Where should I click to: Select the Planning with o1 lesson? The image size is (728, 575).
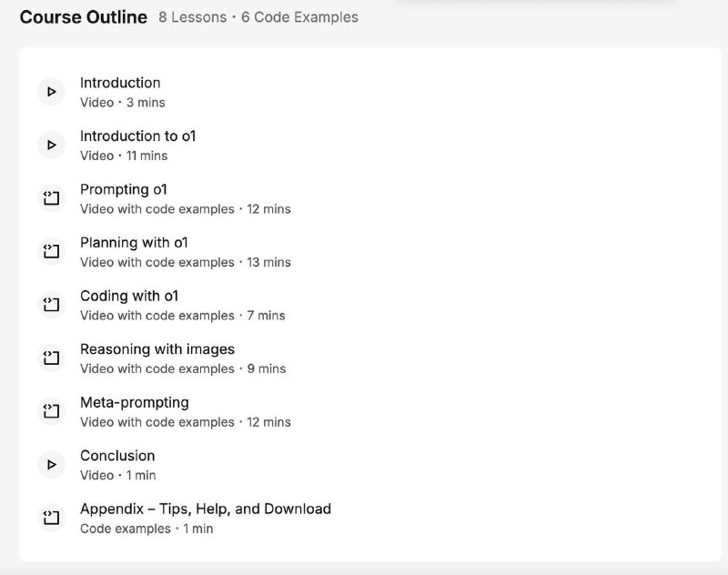[x=134, y=243]
